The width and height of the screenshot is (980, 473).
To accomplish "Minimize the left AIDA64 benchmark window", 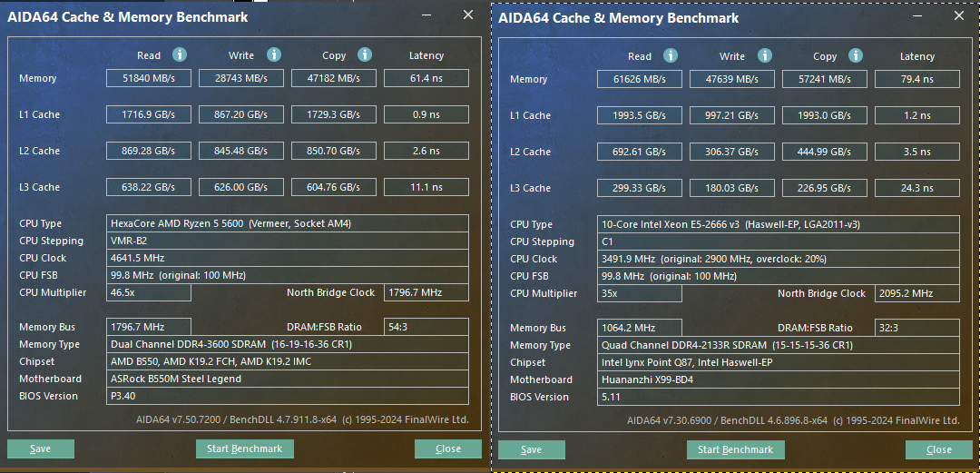I will point(426,15).
